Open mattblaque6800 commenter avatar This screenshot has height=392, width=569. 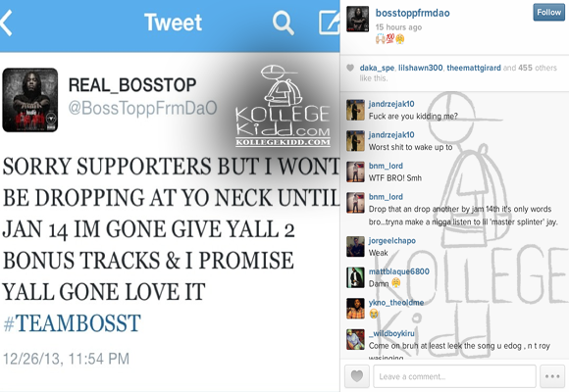click(355, 277)
